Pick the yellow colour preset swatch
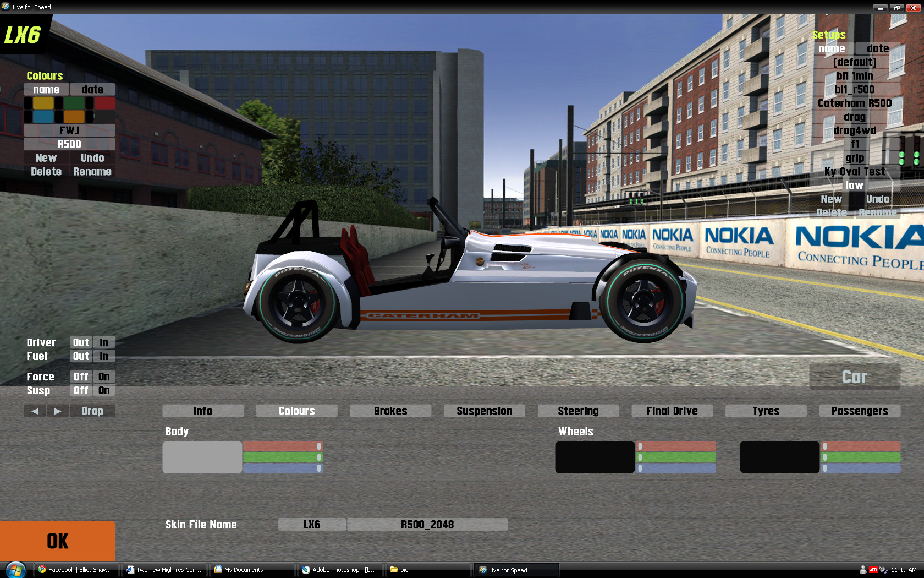Viewport: 924px width, 578px height. pos(43,103)
